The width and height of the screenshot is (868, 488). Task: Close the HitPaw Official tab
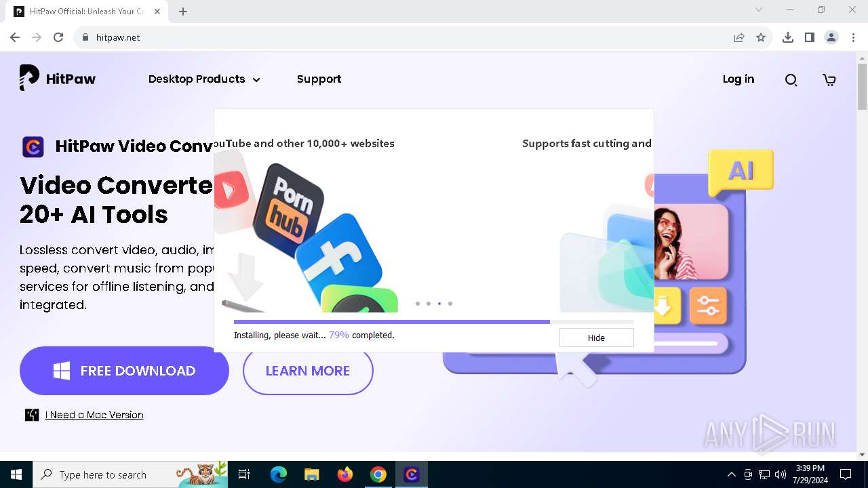[x=157, y=12]
